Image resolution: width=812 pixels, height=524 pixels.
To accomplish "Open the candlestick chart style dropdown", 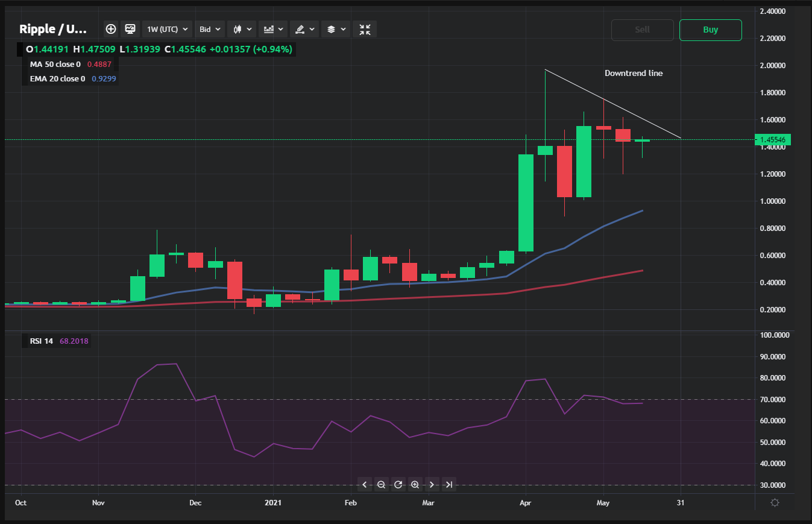I will (x=242, y=29).
